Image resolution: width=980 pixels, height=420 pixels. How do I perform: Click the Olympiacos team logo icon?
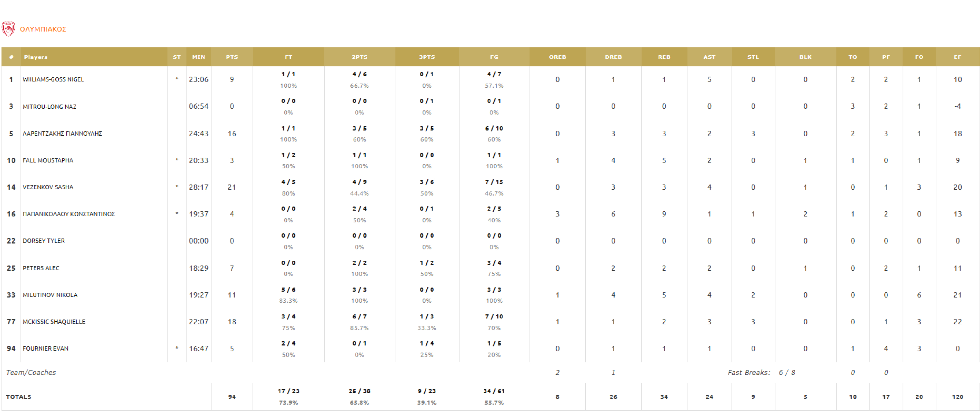click(x=8, y=29)
